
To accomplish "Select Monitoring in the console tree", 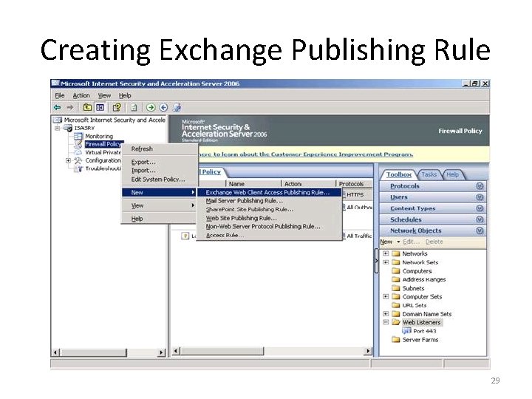I will [x=99, y=136].
